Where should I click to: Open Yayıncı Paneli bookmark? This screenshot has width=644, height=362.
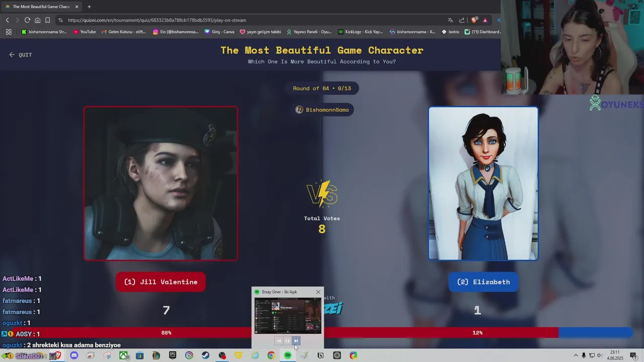coord(309,32)
